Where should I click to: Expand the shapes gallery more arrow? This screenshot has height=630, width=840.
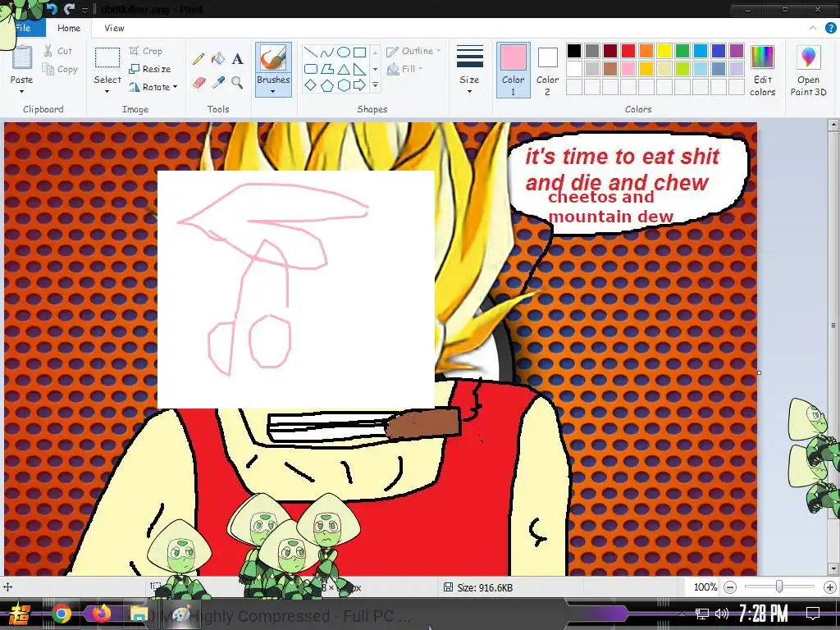pyautogui.click(x=375, y=85)
